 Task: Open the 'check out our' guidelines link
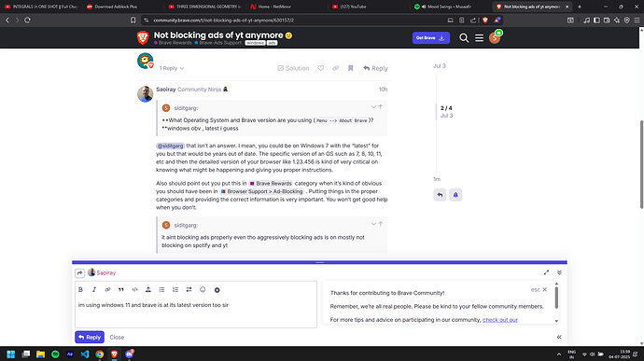tap(500, 320)
